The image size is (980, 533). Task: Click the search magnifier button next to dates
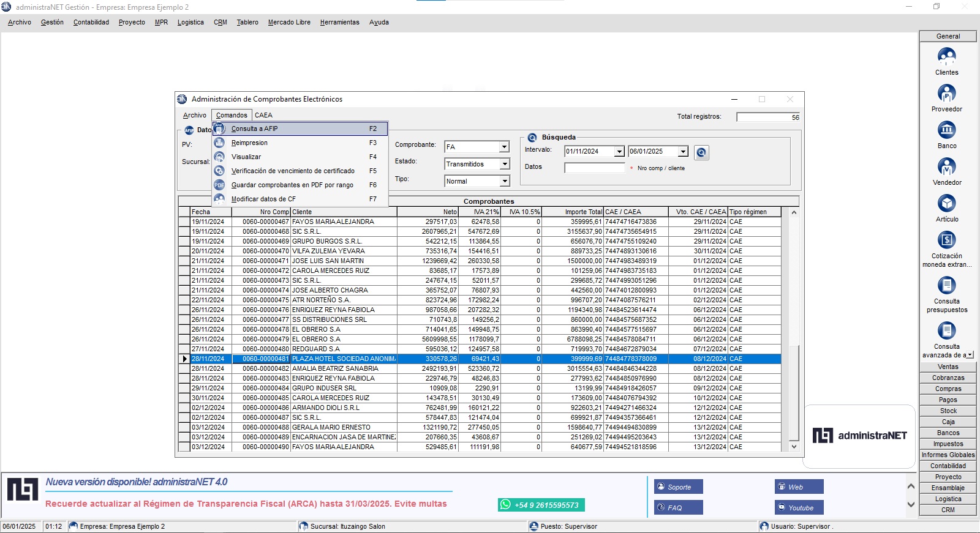click(x=701, y=152)
